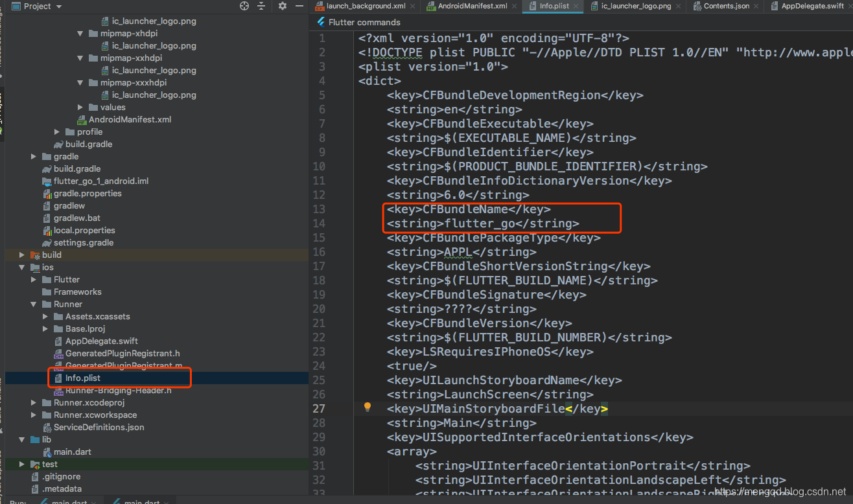Click line number 20 in the gutter

pos(318,309)
